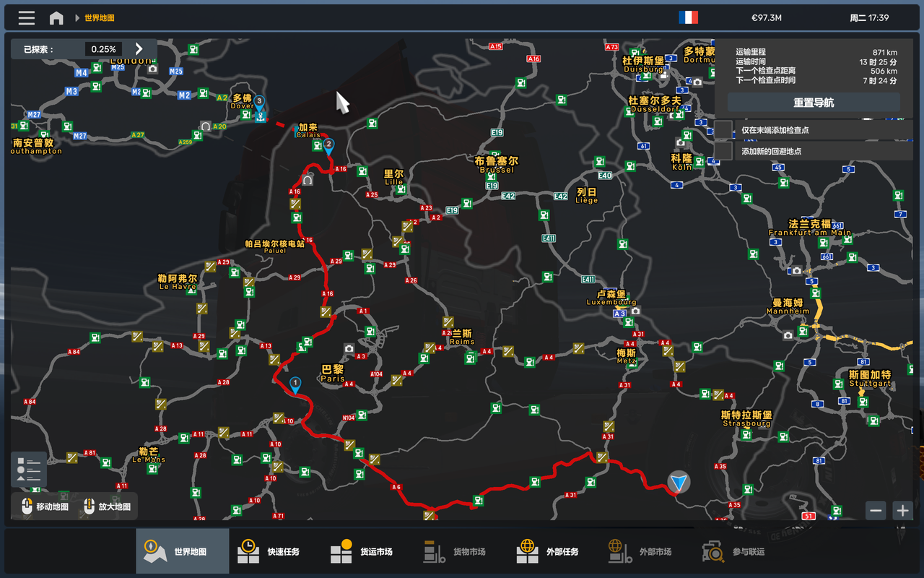Click the 南安普敦 Southampton city label
This screenshot has height=578, width=924.
36,147
